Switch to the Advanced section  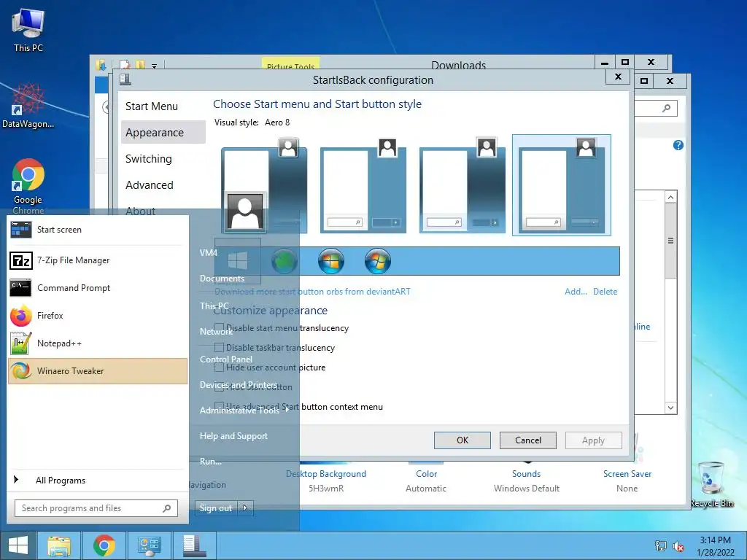[149, 184]
